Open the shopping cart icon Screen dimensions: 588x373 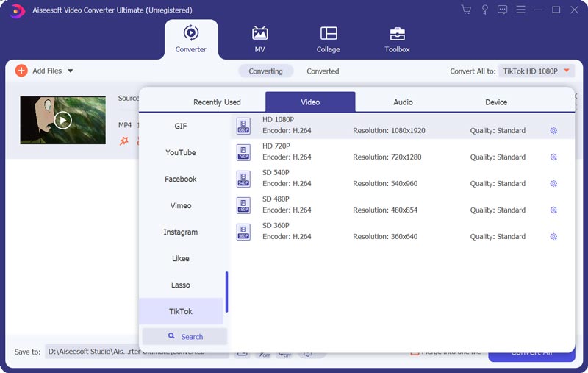point(466,10)
